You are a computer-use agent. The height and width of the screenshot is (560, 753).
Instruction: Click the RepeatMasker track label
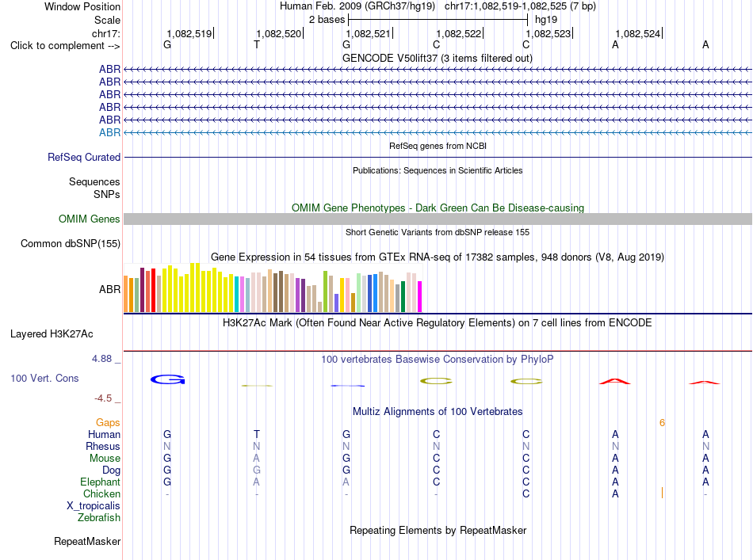87,541
